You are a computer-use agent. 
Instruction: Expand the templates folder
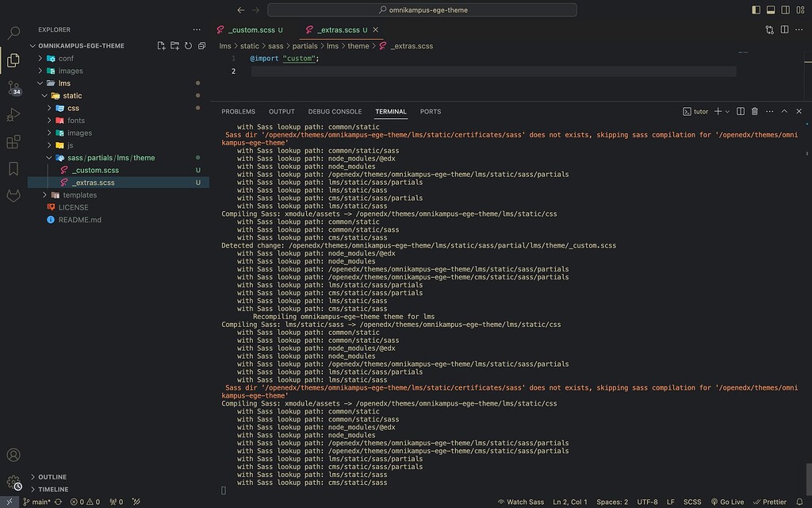pos(79,194)
